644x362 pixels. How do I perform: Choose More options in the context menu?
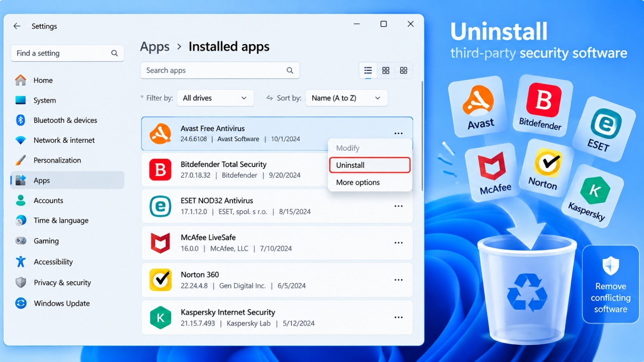pos(370,182)
